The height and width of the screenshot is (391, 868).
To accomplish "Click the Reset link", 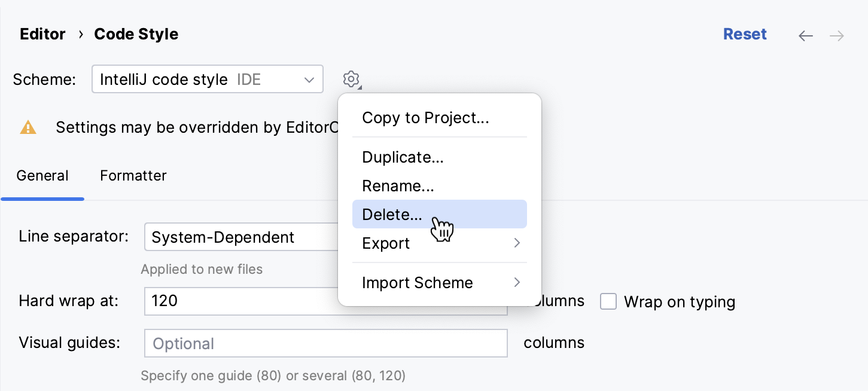I will 745,34.
